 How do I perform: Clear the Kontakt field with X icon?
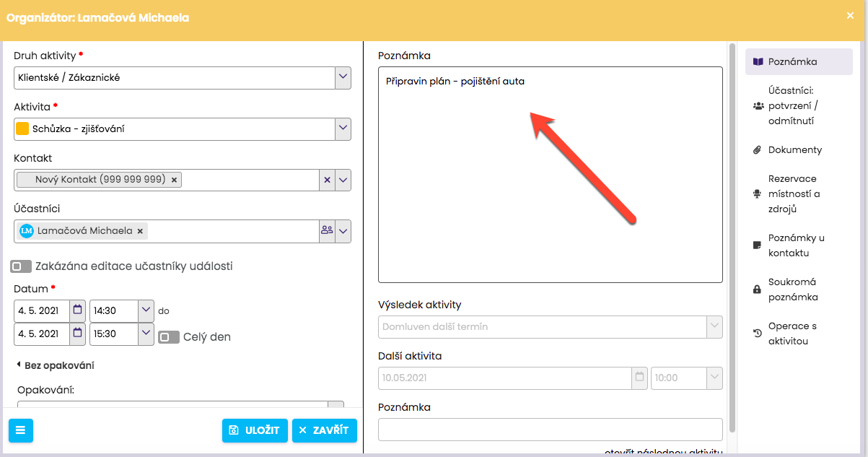tap(327, 180)
